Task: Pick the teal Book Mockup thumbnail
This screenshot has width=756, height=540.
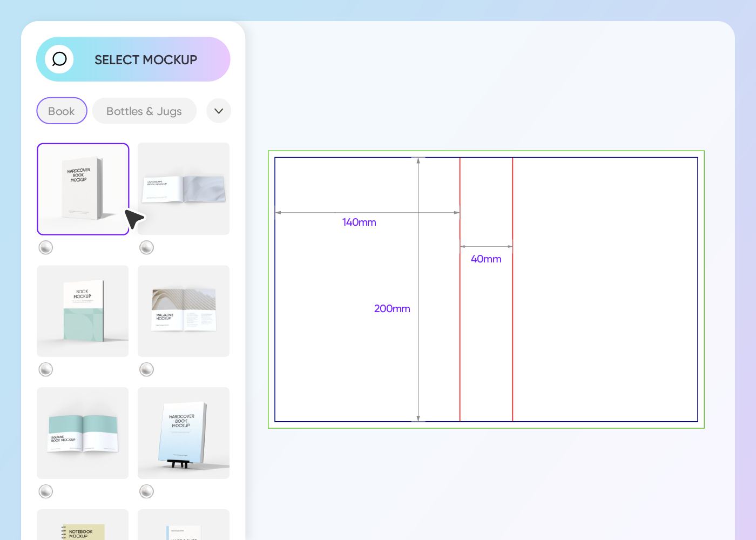Action: (83, 311)
